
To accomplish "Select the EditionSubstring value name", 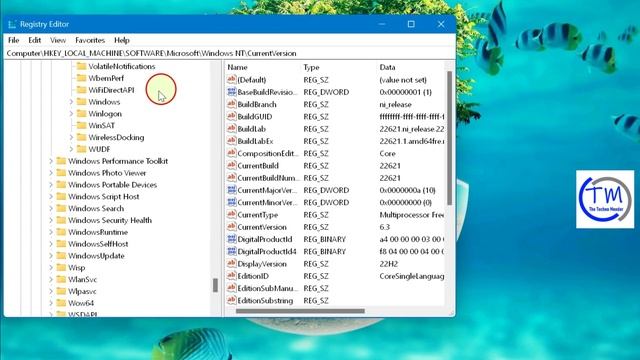I will [265, 300].
